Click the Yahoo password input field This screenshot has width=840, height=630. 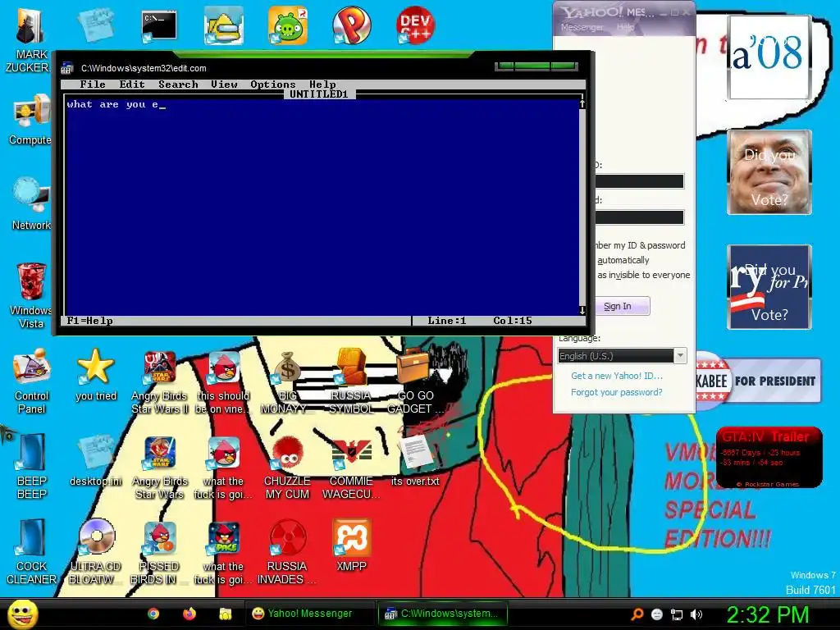click(x=639, y=217)
